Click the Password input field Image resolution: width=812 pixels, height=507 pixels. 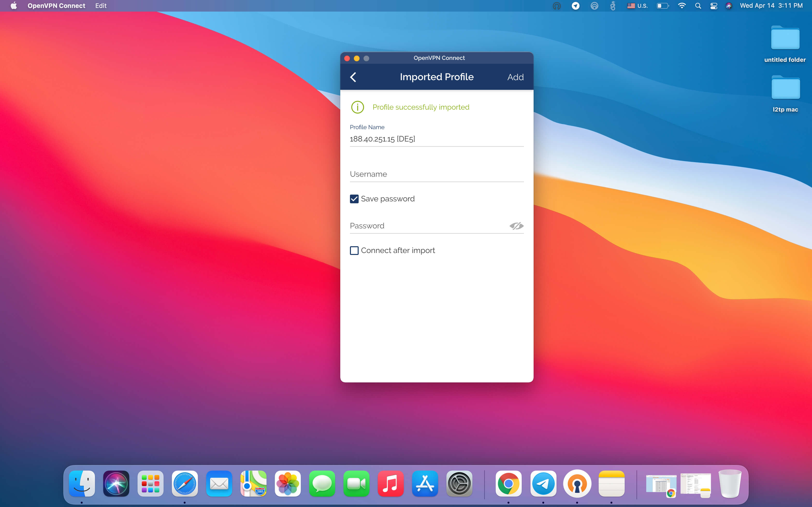(426, 226)
